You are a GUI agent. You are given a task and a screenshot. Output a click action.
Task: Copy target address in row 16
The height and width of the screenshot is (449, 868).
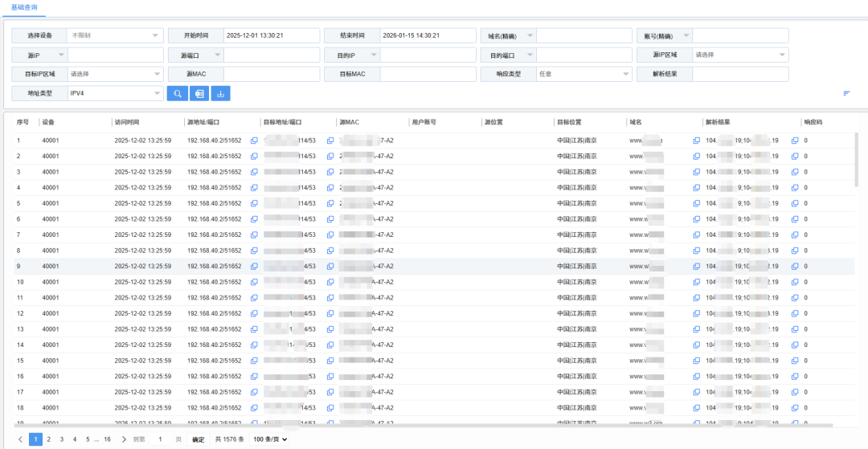coord(330,376)
